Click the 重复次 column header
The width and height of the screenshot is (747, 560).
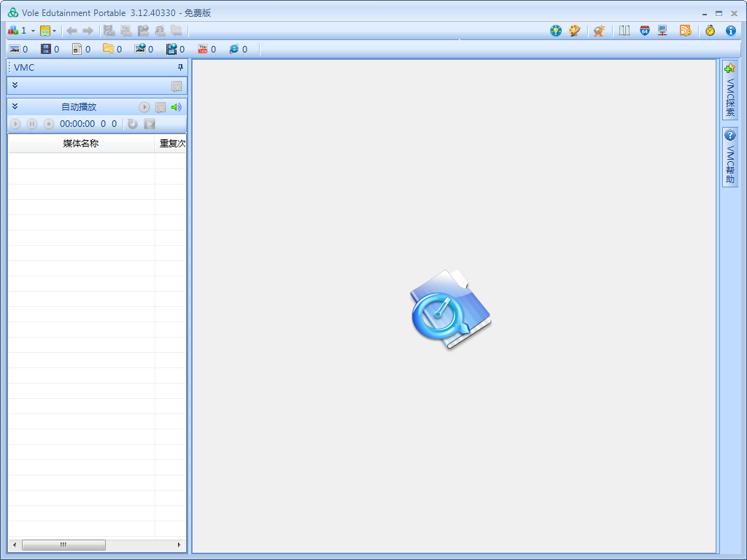point(171,144)
